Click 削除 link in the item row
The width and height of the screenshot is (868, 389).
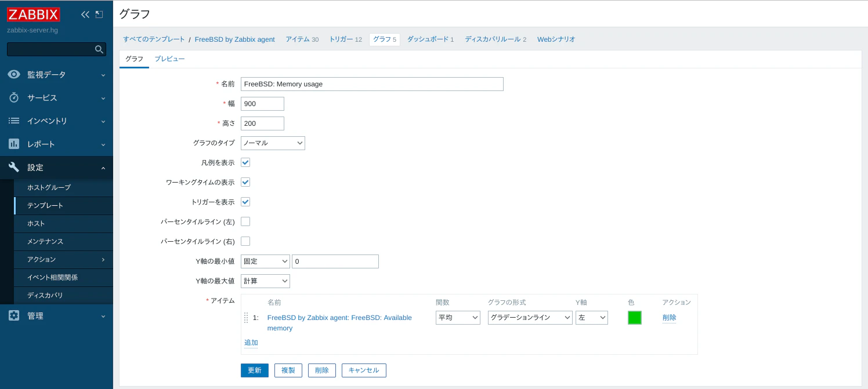point(670,318)
